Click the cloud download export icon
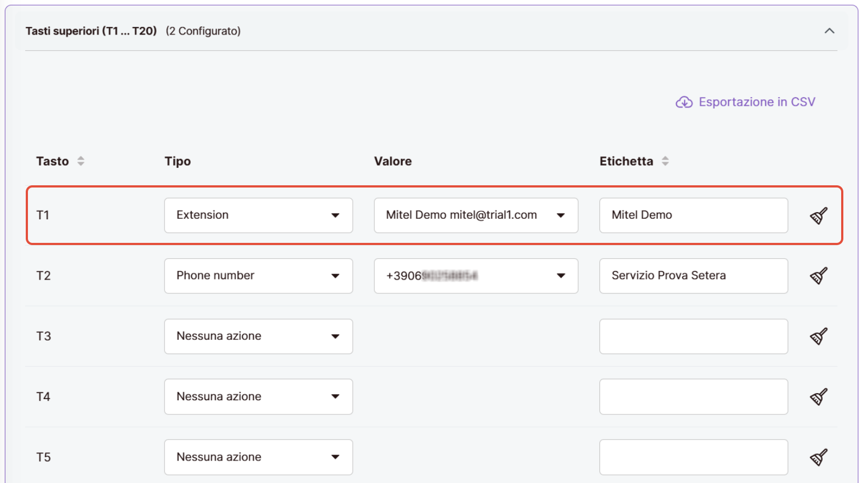868x483 pixels. (684, 103)
